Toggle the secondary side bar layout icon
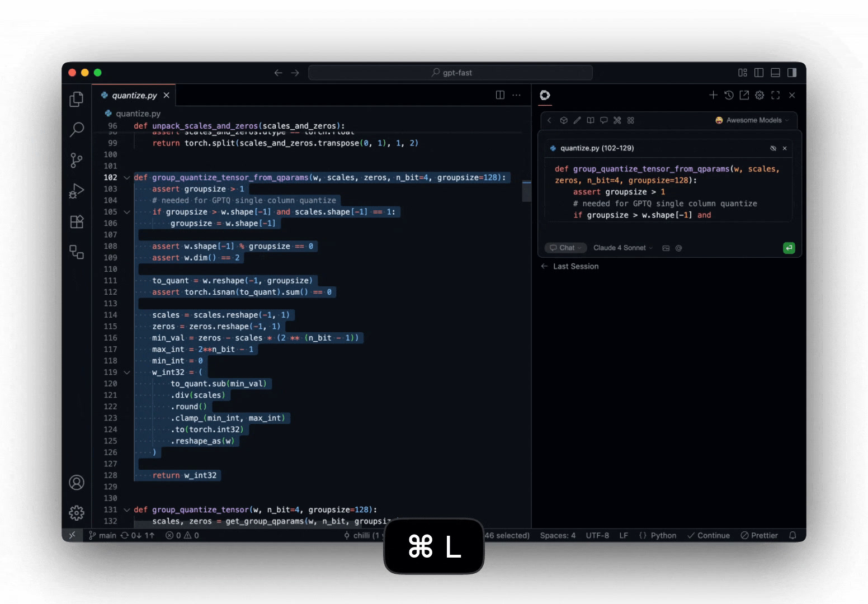Viewport: 868px width, 604px height. click(792, 73)
